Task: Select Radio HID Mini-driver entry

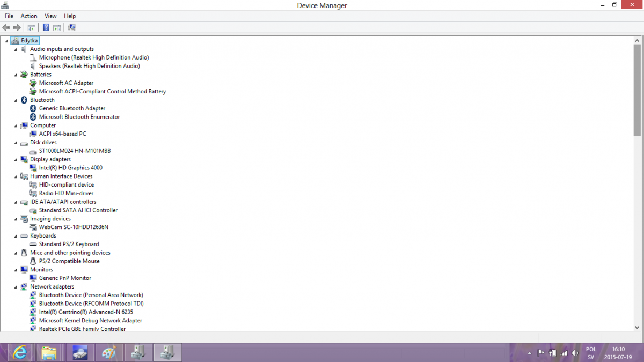Action: (x=66, y=193)
